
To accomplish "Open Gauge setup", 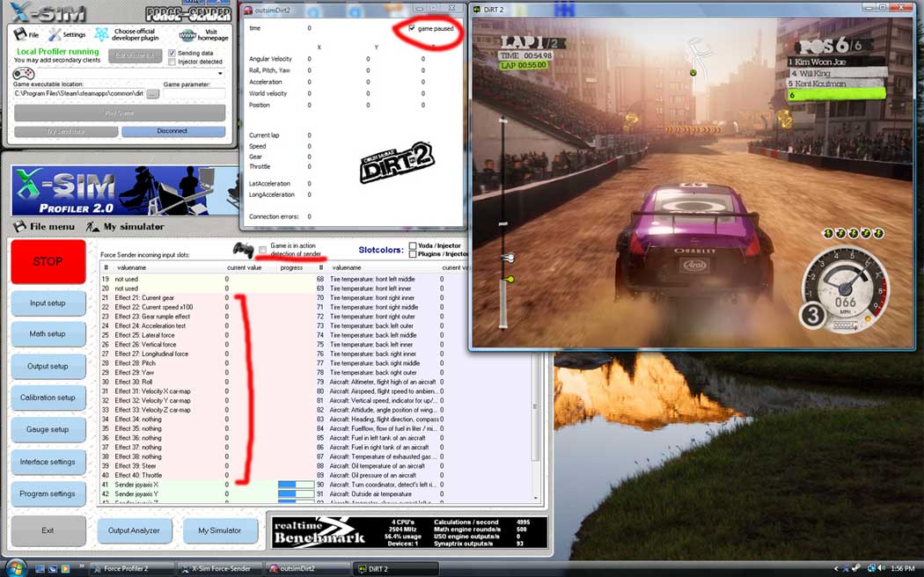I will click(48, 430).
